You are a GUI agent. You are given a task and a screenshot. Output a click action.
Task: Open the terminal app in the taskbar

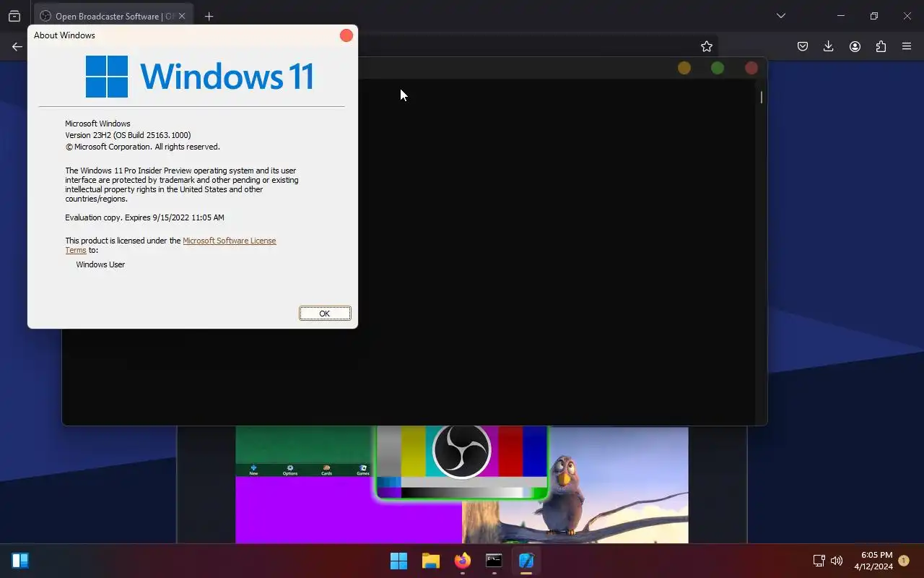point(494,561)
